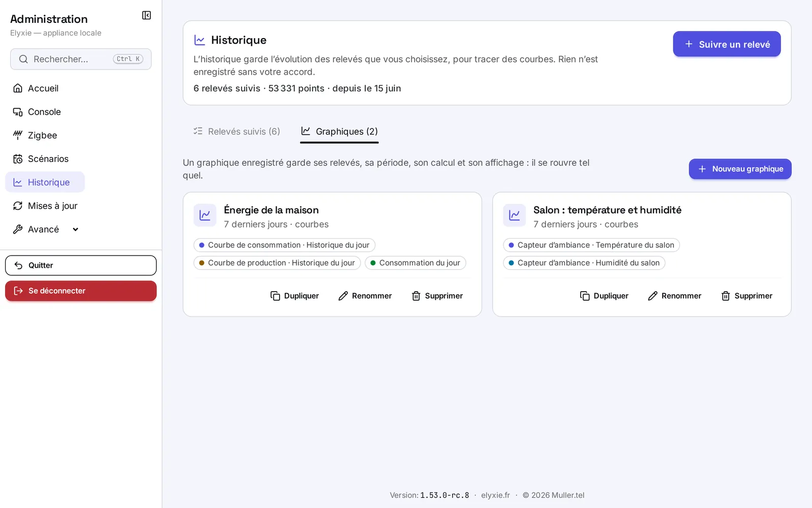Open the Énergie de la maison chart icon
The image size is (812, 508).
click(205, 215)
